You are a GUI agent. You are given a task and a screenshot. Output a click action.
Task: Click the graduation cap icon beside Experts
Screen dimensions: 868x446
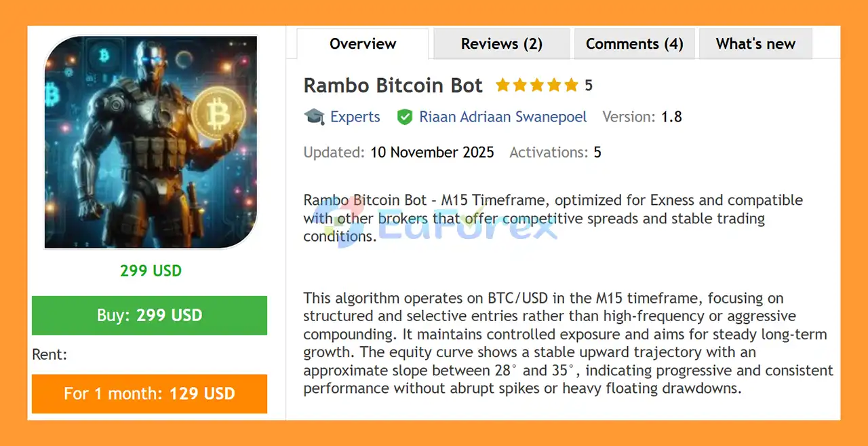tap(314, 117)
